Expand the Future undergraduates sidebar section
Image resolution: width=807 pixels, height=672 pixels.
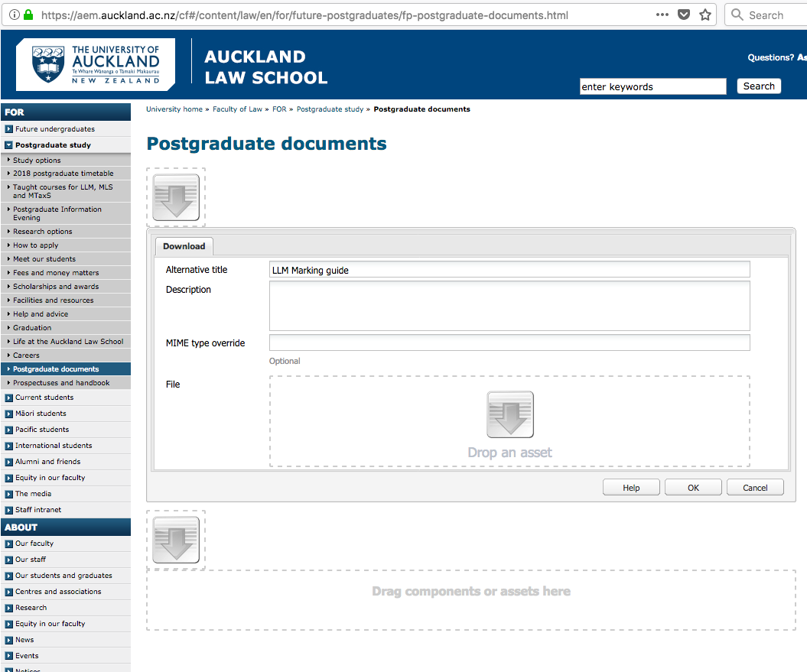9,129
